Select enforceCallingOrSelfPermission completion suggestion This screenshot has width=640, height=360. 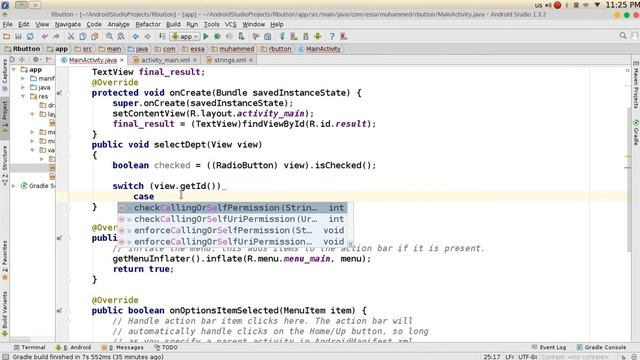(x=233, y=230)
